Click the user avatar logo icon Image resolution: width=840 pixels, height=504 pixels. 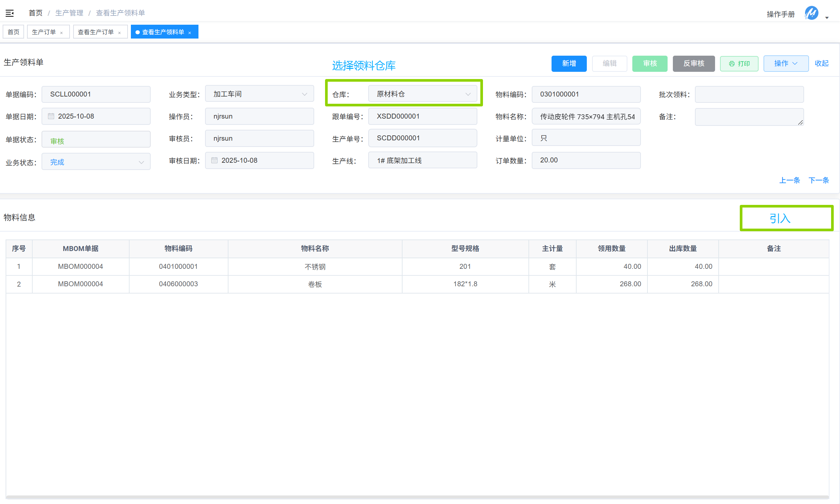811,13
